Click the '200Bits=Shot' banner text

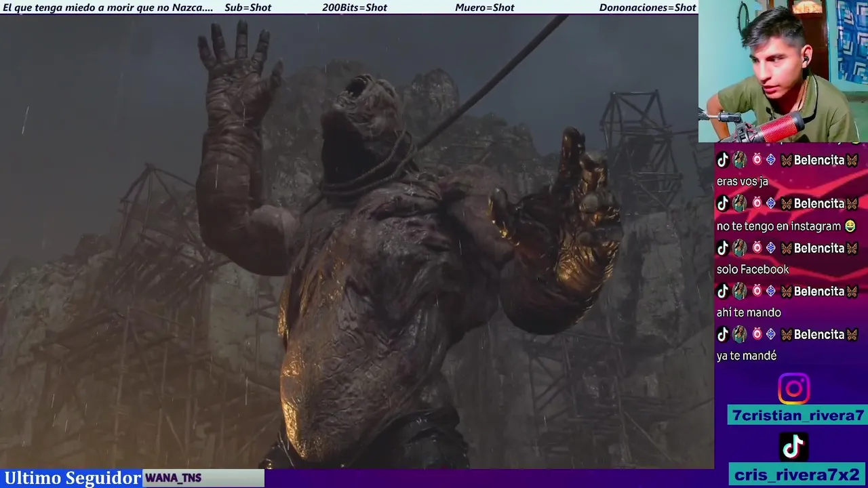tap(355, 7)
